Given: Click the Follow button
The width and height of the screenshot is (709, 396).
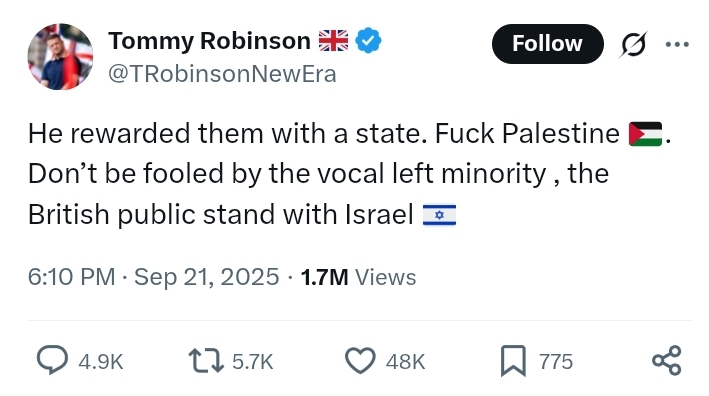Looking at the screenshot, I should click(548, 44).
